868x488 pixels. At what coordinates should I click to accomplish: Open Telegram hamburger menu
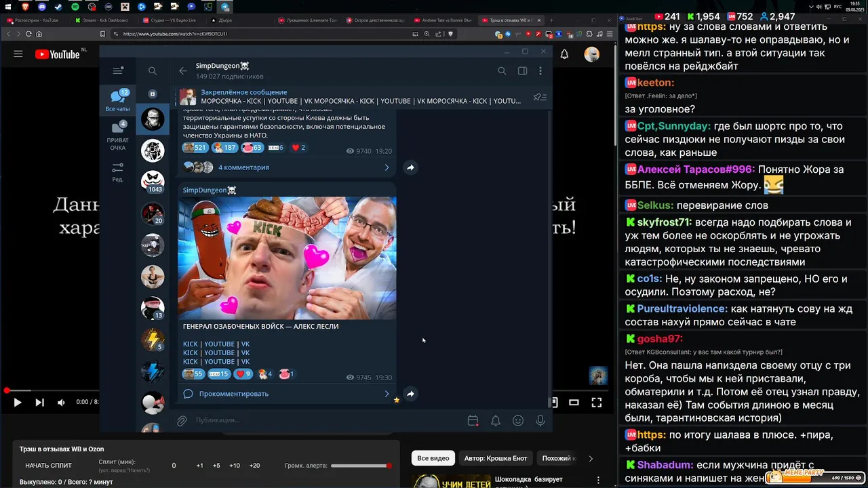pyautogui.click(x=118, y=70)
